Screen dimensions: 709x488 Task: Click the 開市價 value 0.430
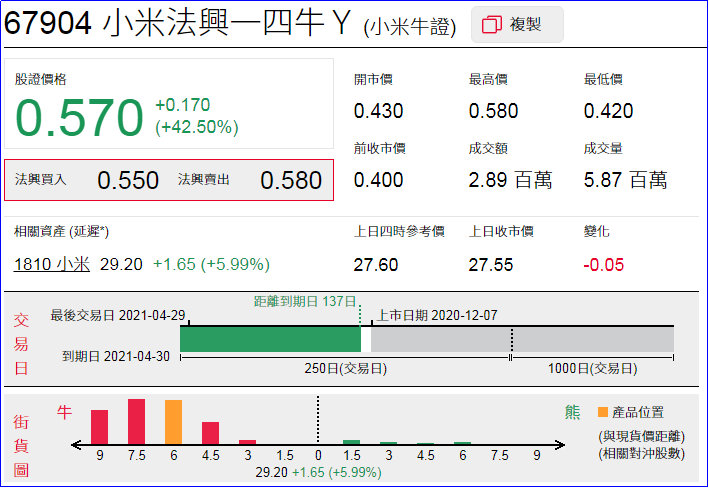pyautogui.click(x=378, y=111)
